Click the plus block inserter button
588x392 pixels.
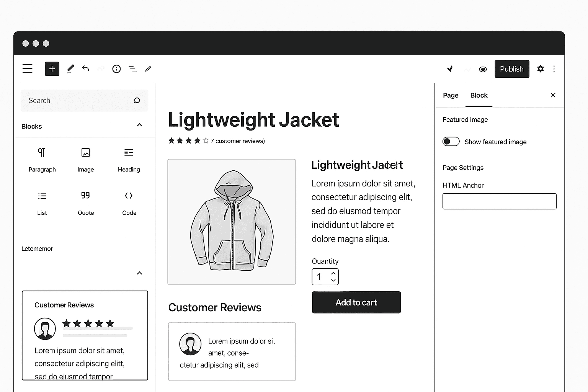click(x=52, y=69)
